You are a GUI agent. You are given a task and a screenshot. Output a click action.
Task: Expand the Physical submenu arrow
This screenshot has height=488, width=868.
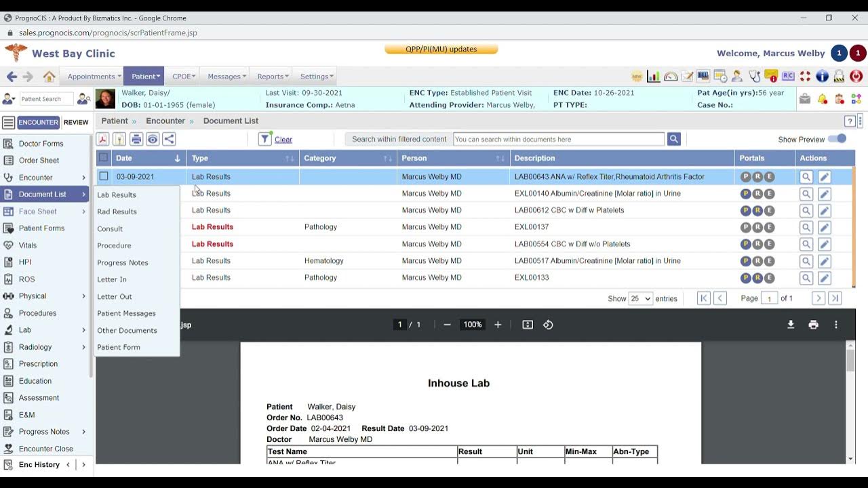(x=84, y=296)
